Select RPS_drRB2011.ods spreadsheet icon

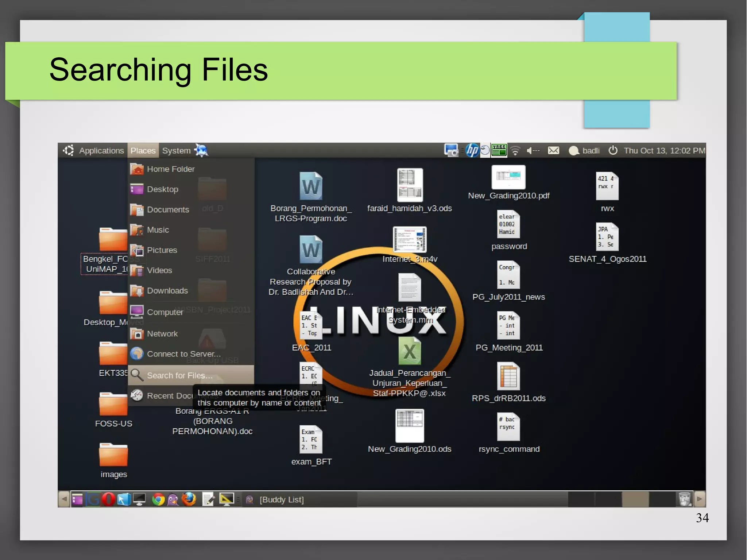tap(509, 376)
